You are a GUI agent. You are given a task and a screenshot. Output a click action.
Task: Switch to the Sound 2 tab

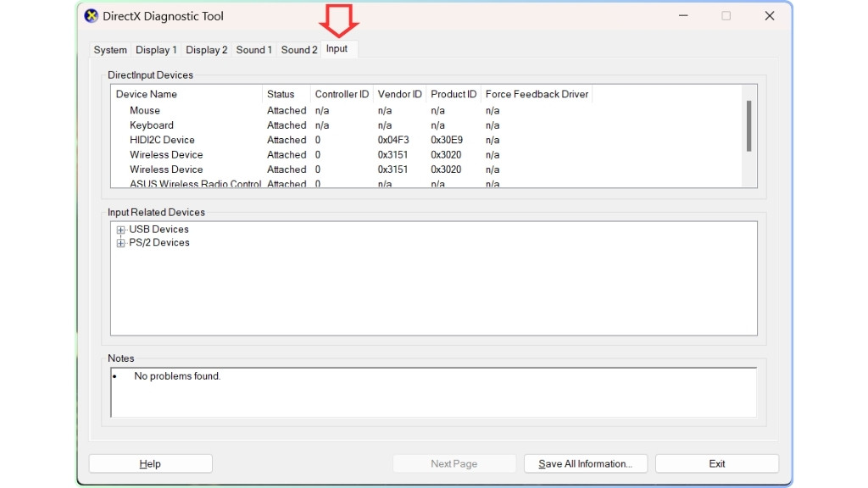(x=298, y=49)
